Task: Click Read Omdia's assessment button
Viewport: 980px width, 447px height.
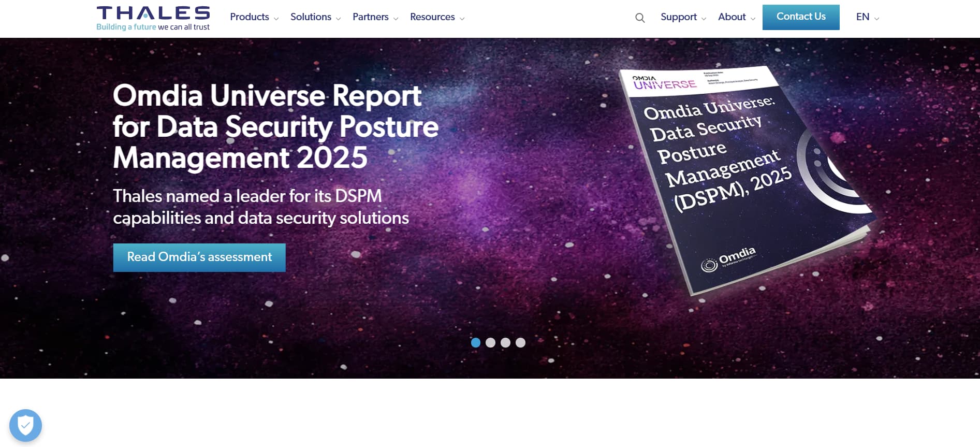Action: [x=199, y=257]
